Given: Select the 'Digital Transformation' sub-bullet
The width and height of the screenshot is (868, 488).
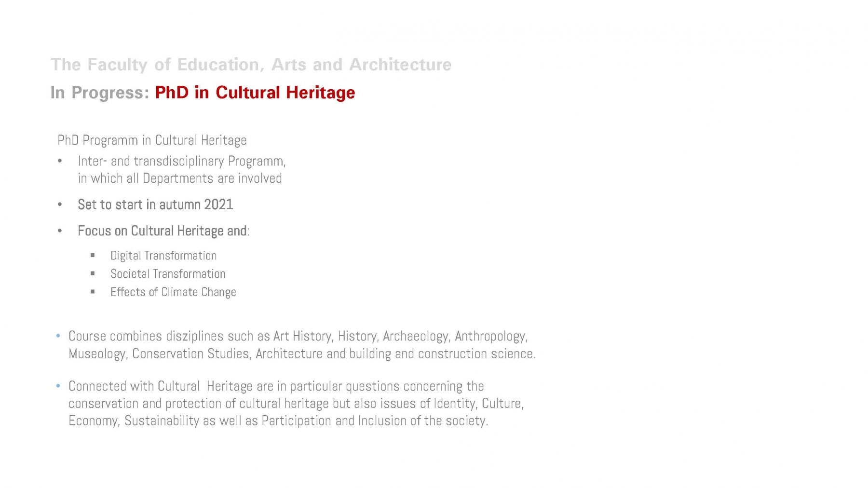Looking at the screenshot, I should tap(163, 256).
